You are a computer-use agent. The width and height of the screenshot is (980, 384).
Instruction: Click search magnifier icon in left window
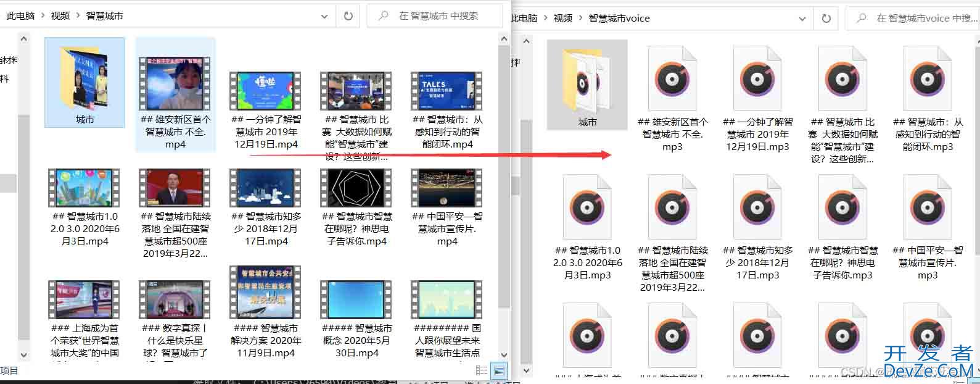pos(384,16)
